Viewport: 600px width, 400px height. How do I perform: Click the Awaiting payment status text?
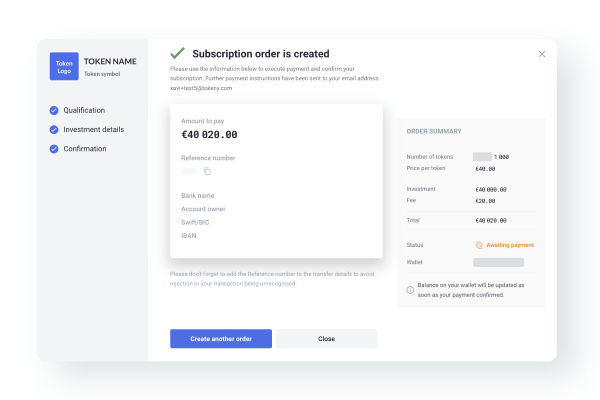point(510,245)
